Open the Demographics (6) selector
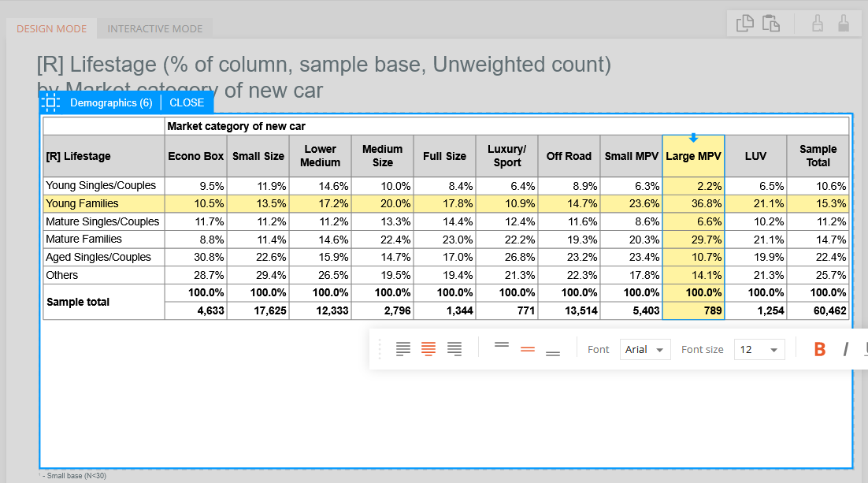The height and width of the screenshot is (483, 868). [111, 102]
